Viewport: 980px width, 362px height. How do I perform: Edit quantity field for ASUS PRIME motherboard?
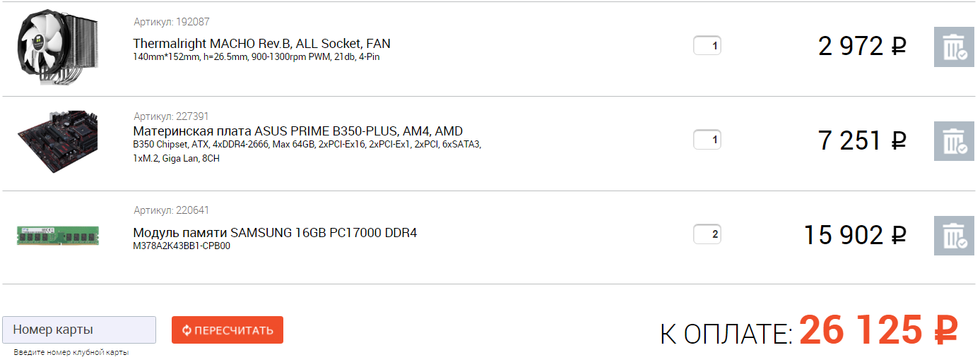tap(707, 140)
